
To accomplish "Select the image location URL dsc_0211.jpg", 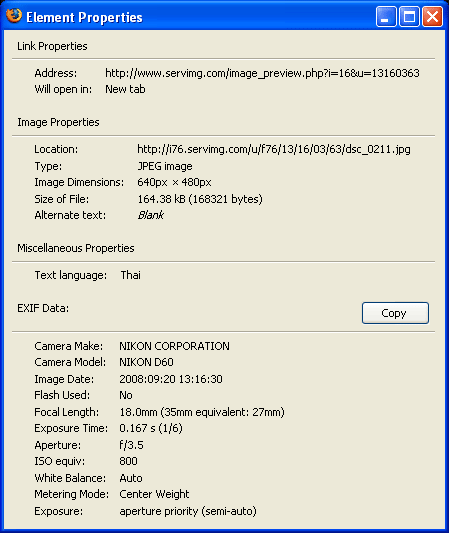I will tap(274, 149).
